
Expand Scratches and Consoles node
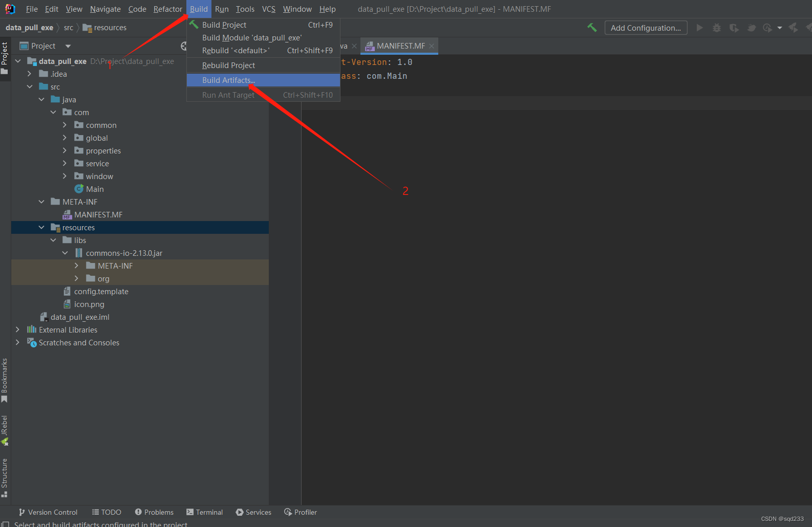click(x=18, y=342)
